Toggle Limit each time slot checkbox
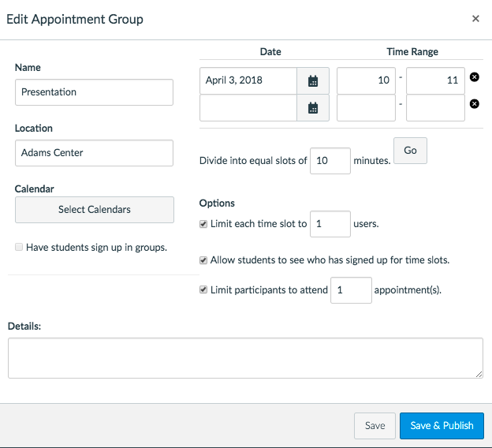The width and height of the screenshot is (492, 448). coord(204,224)
